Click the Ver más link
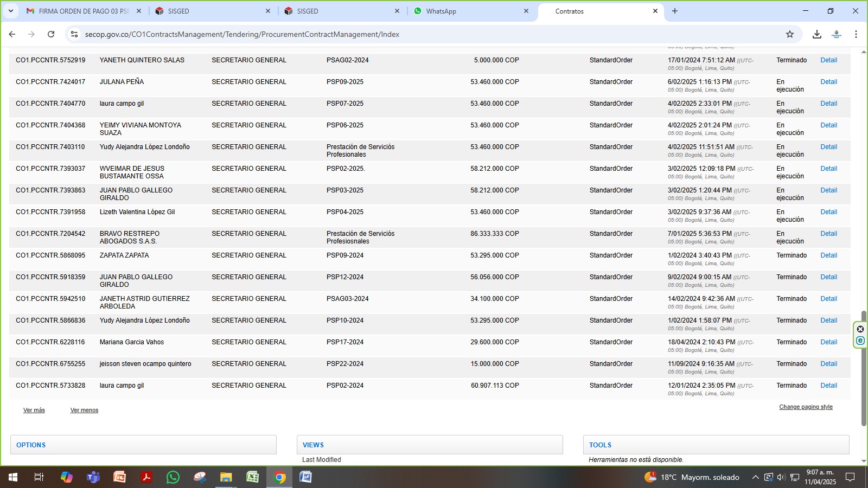 (34, 410)
